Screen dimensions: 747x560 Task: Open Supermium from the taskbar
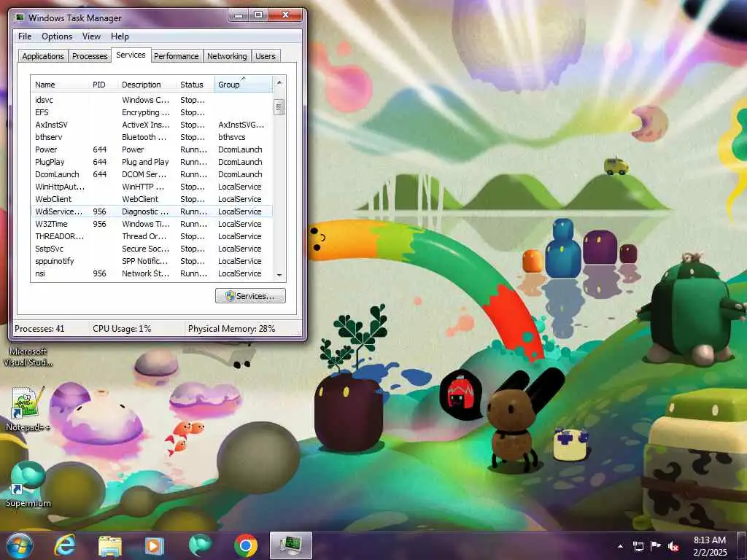(x=200, y=545)
